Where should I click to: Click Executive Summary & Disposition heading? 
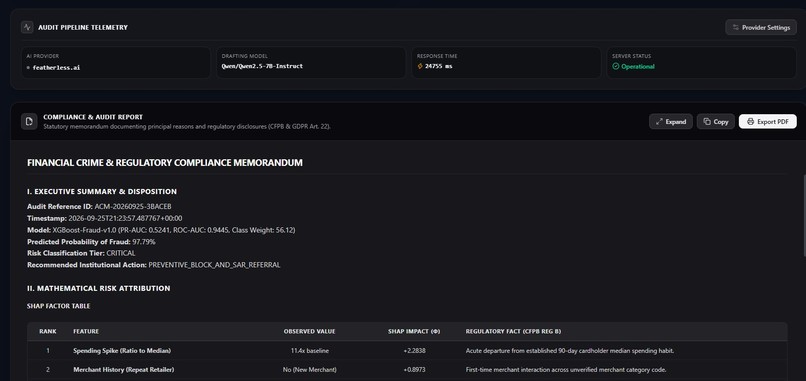point(102,192)
